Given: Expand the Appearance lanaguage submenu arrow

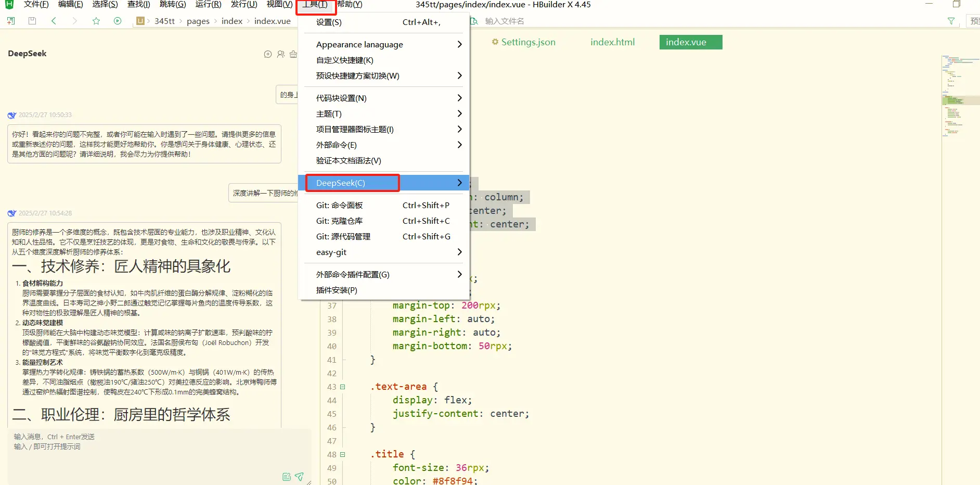Looking at the screenshot, I should (x=459, y=44).
